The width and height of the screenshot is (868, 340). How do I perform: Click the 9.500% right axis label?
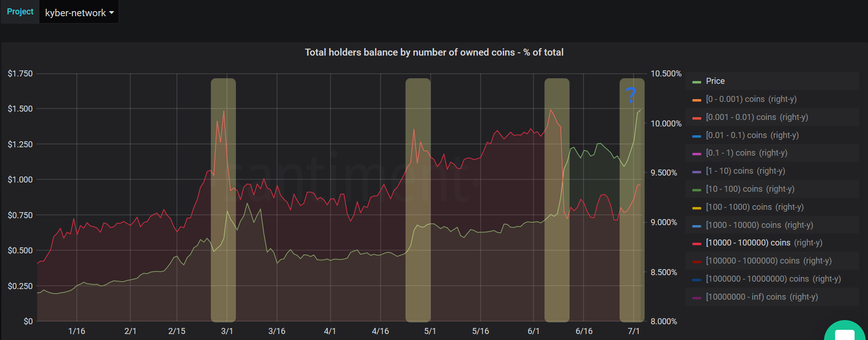tap(664, 173)
